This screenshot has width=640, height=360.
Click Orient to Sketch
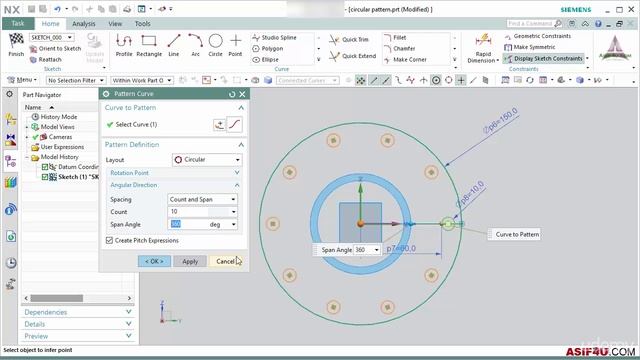55,49
